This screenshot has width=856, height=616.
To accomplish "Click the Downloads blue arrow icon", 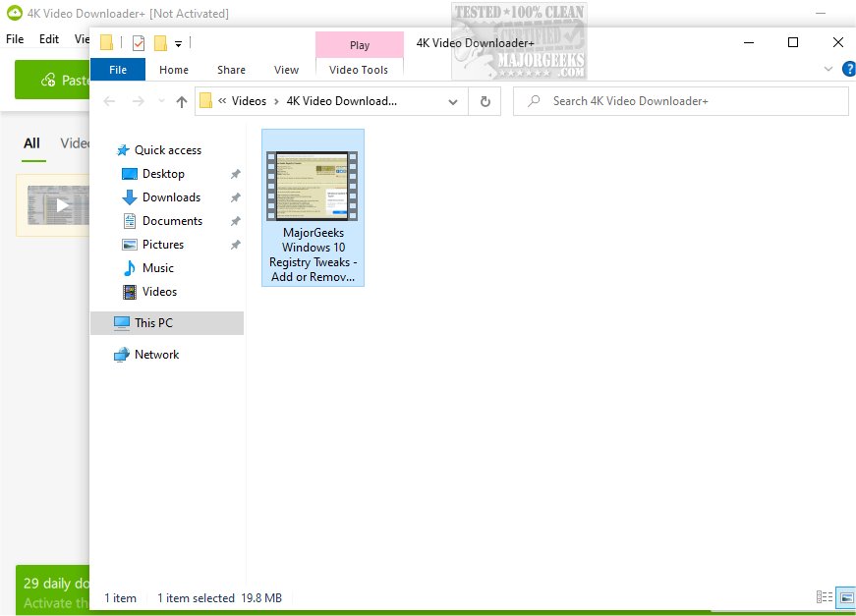I will 130,196.
